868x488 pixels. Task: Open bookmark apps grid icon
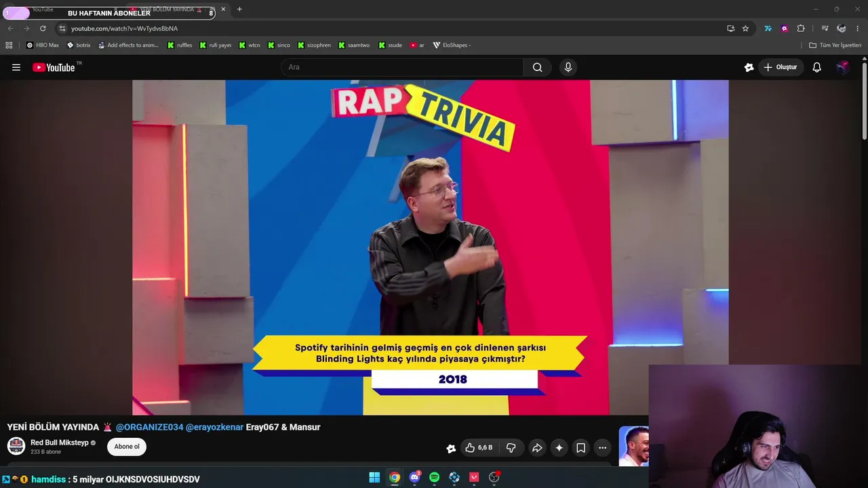click(9, 45)
